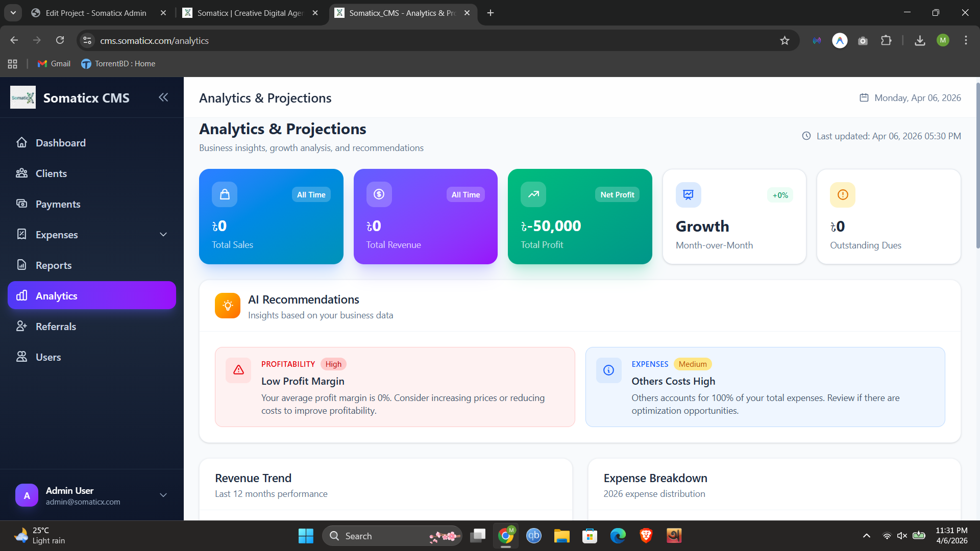The width and height of the screenshot is (980, 551).
Task: Click the Total Profit trending-up icon
Action: 533,194
